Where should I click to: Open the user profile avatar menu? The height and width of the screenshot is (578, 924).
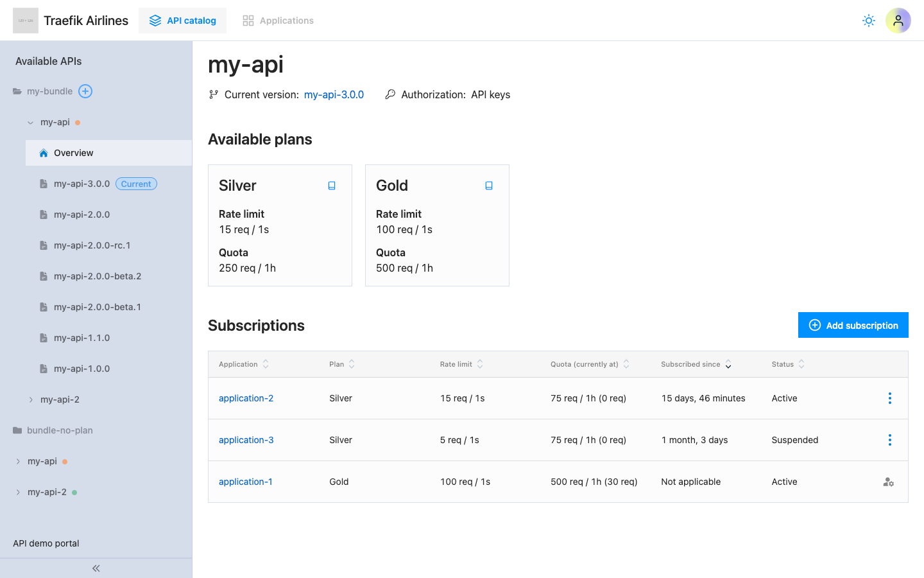pos(898,20)
